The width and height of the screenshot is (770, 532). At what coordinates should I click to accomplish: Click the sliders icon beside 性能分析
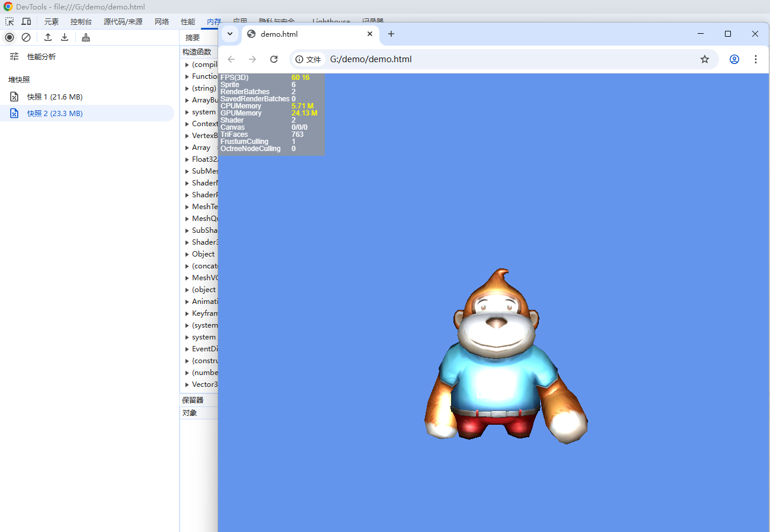(15, 57)
